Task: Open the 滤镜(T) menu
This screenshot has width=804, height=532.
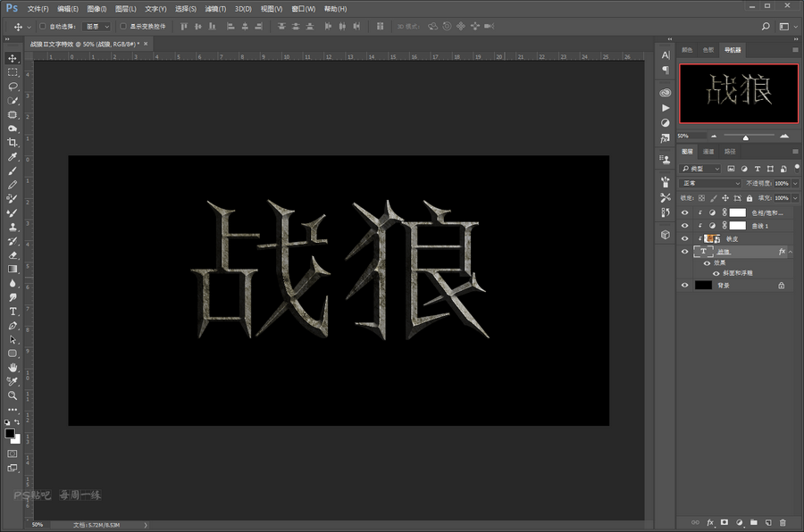Action: tap(214, 8)
